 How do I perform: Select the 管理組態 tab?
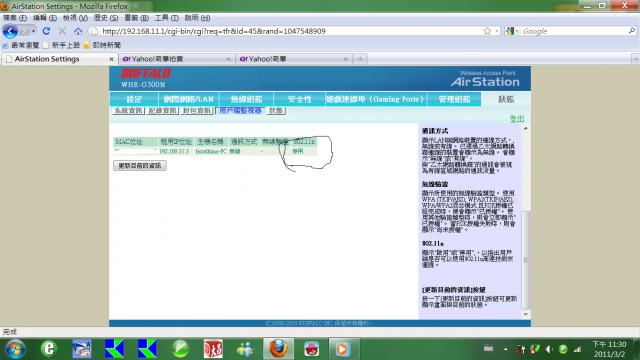pos(454,99)
